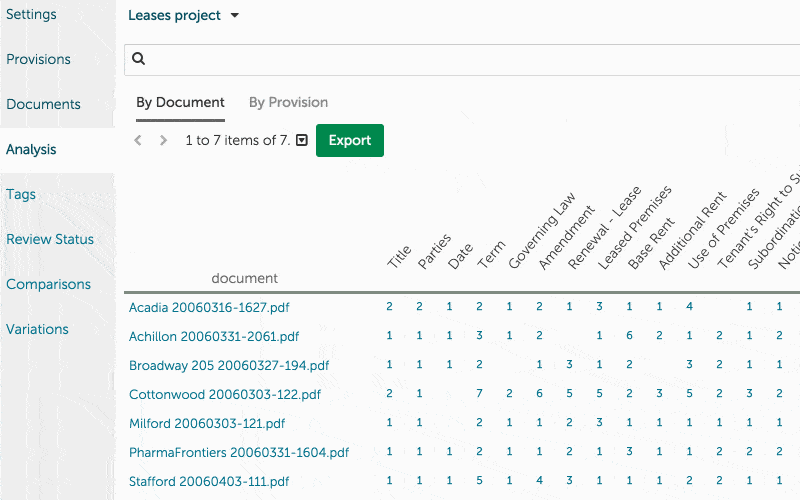Open Provisions in the sidebar
The image size is (800, 500).
[x=38, y=59]
